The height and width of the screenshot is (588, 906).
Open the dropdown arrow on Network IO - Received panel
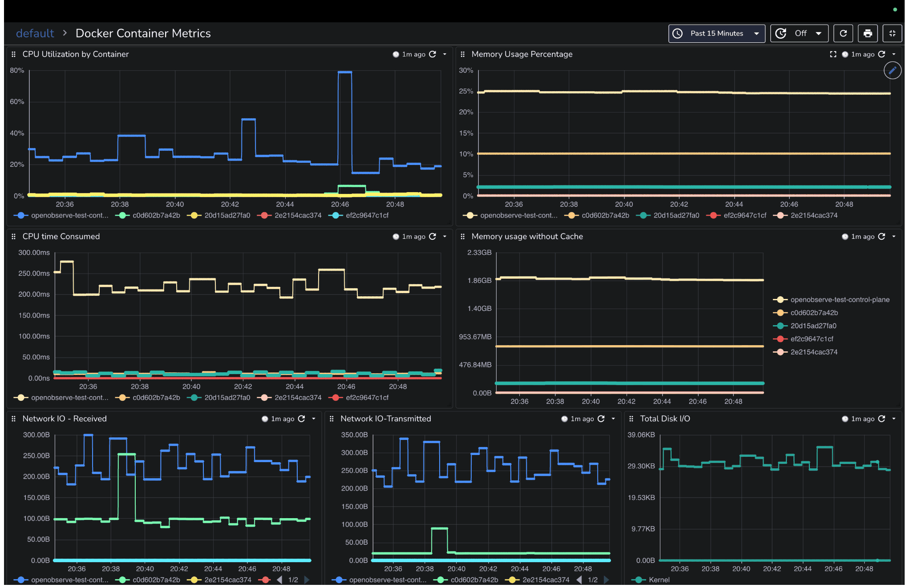click(x=314, y=419)
